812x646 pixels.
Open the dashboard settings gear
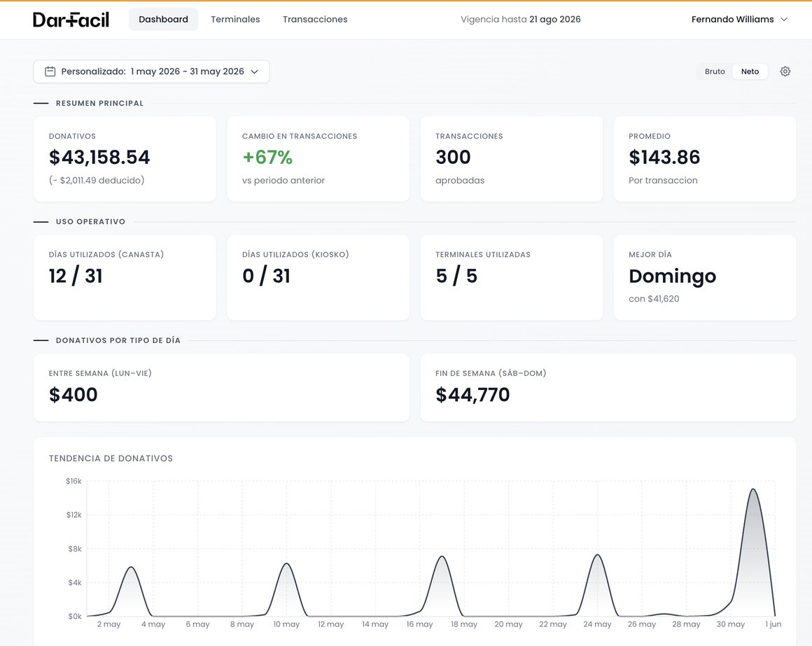tap(785, 71)
